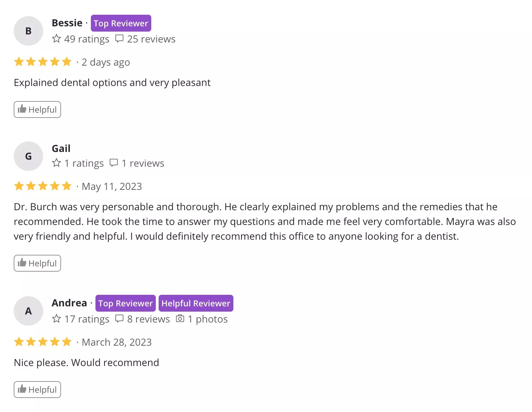Click Bessie's avatar circle
Image resolution: width=532 pixels, height=412 pixels.
pyautogui.click(x=28, y=31)
